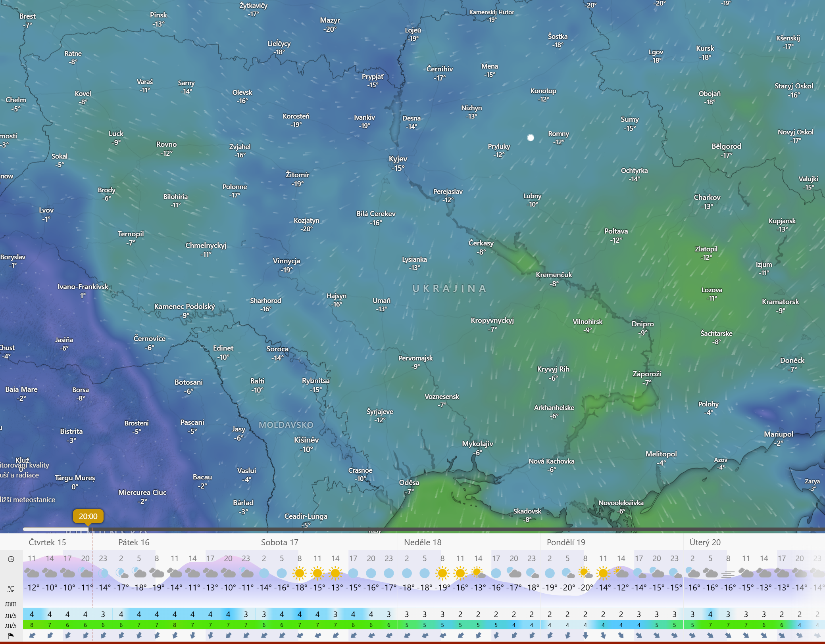Click the sun icon at Pondělí 11:00
This screenshot has width=825, height=644.
point(603,573)
